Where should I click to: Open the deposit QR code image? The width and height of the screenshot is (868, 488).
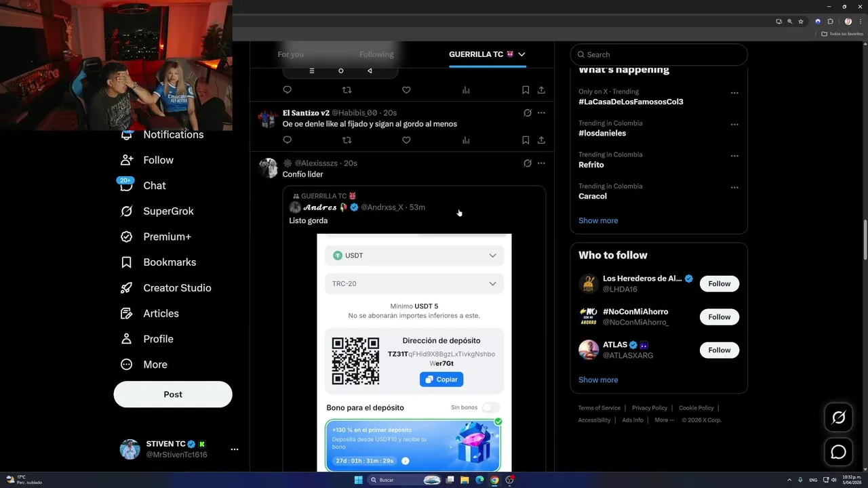pyautogui.click(x=355, y=361)
